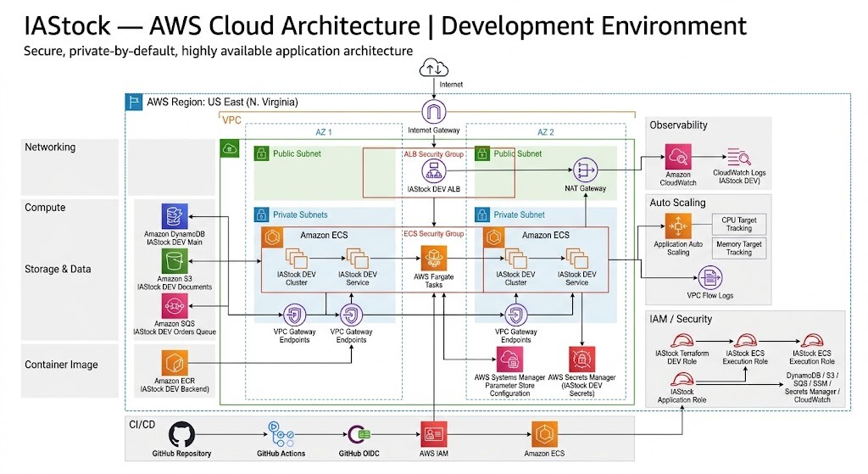This screenshot has width=868, height=474.
Task: Click the IAStock DEV Cluster icon in AZ 2
Action: [x=515, y=259]
